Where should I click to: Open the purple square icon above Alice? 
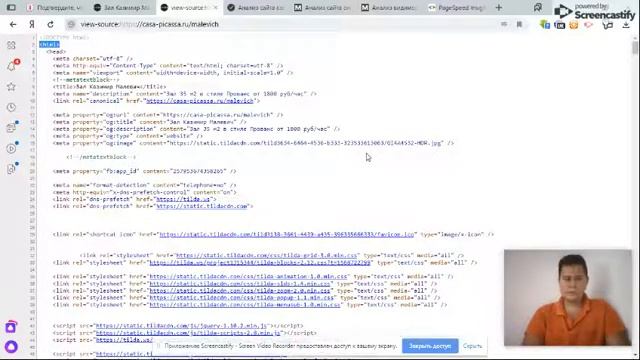(11, 327)
